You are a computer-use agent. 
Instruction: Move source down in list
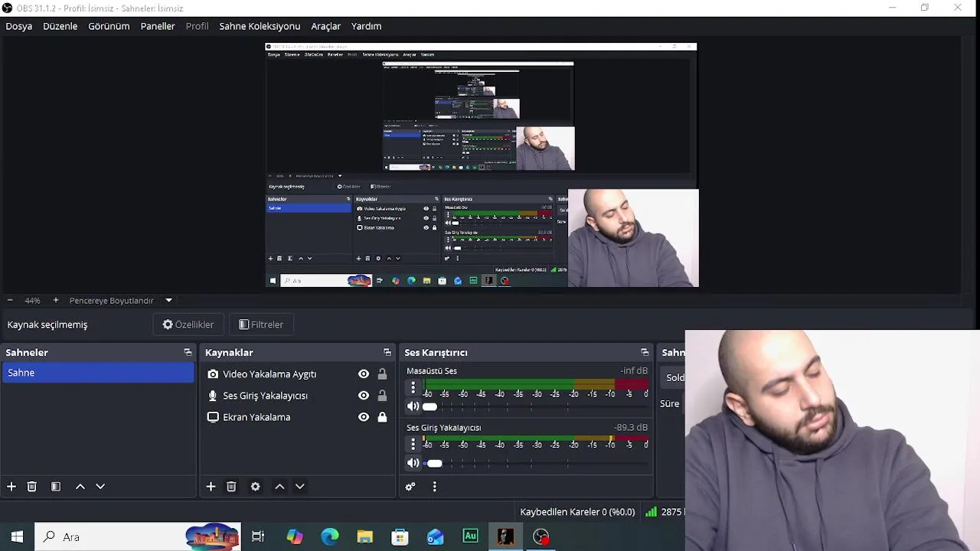point(300,487)
